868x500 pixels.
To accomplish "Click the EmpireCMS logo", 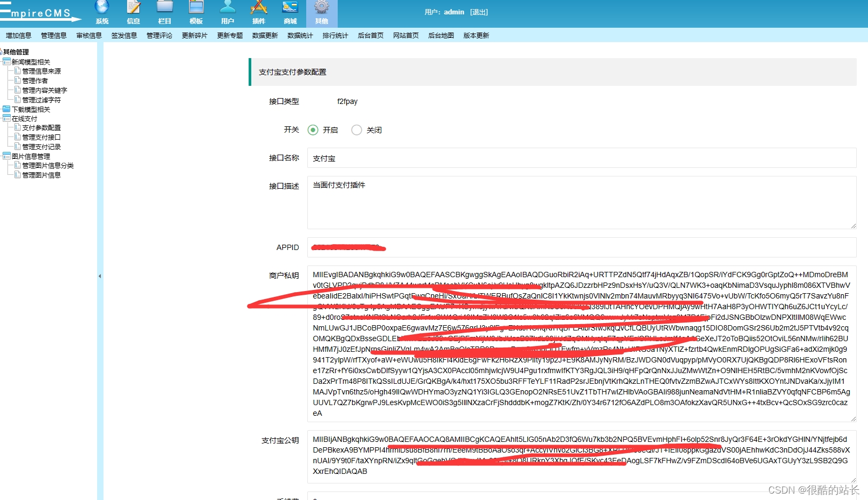I will click(41, 12).
